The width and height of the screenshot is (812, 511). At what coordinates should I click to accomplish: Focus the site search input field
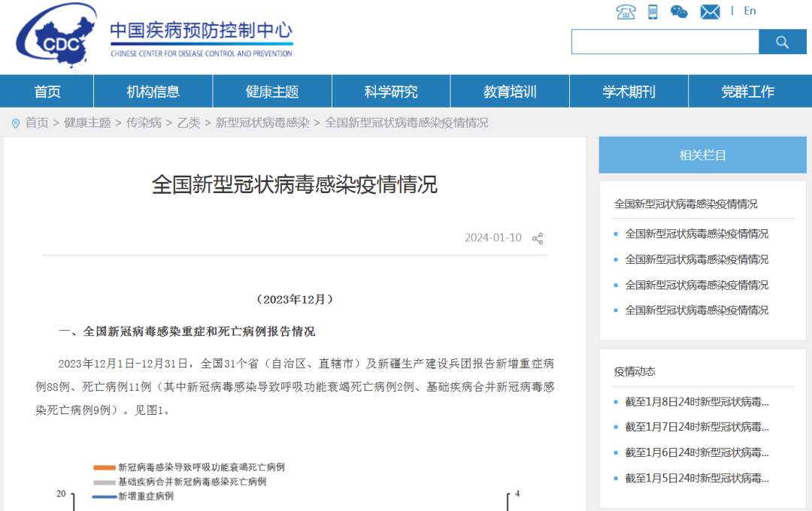(x=665, y=42)
